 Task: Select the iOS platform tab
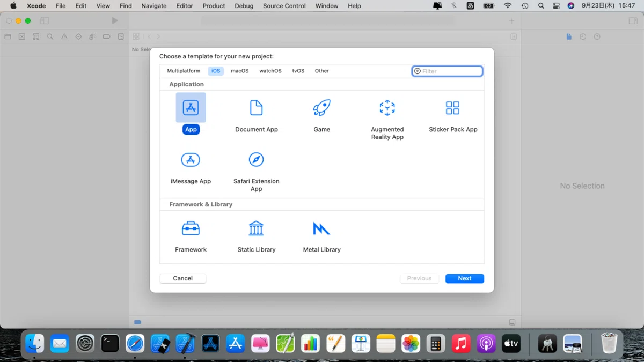[x=216, y=71]
